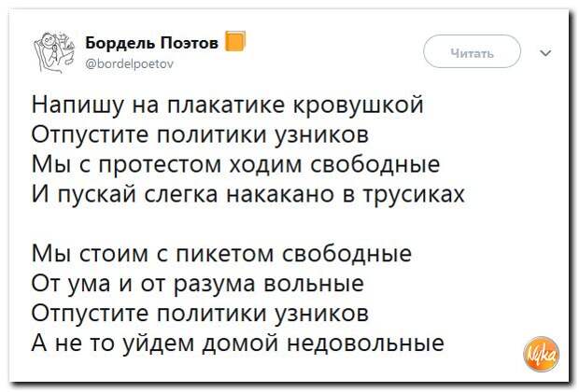Expand the tweet options chevron menu
579x392 pixels.
click(x=545, y=53)
